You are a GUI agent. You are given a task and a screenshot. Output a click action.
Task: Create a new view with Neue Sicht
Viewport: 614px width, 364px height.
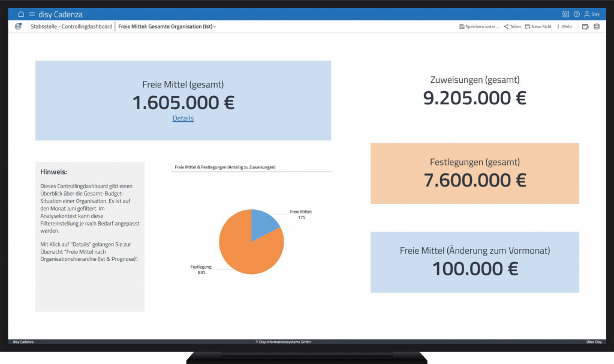coord(538,26)
